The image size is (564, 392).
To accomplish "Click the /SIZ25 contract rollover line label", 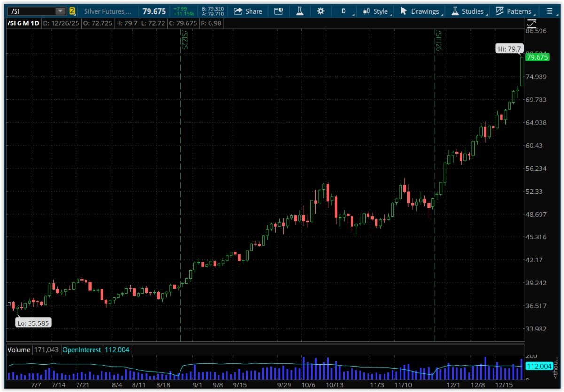I will (x=184, y=40).
